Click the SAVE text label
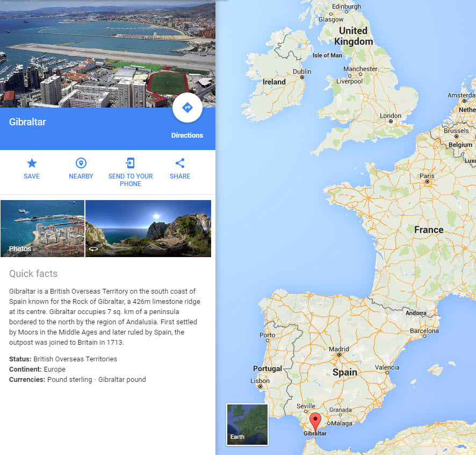Screen dimensions: 476x455 [32, 176]
